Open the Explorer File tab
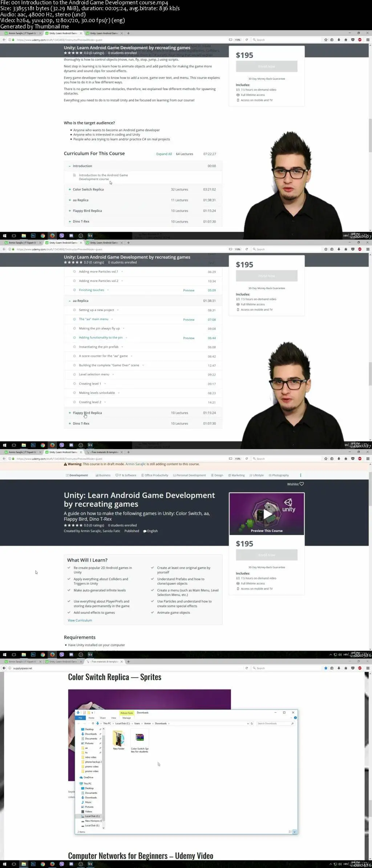The width and height of the screenshot is (372, 868). click(x=80, y=718)
